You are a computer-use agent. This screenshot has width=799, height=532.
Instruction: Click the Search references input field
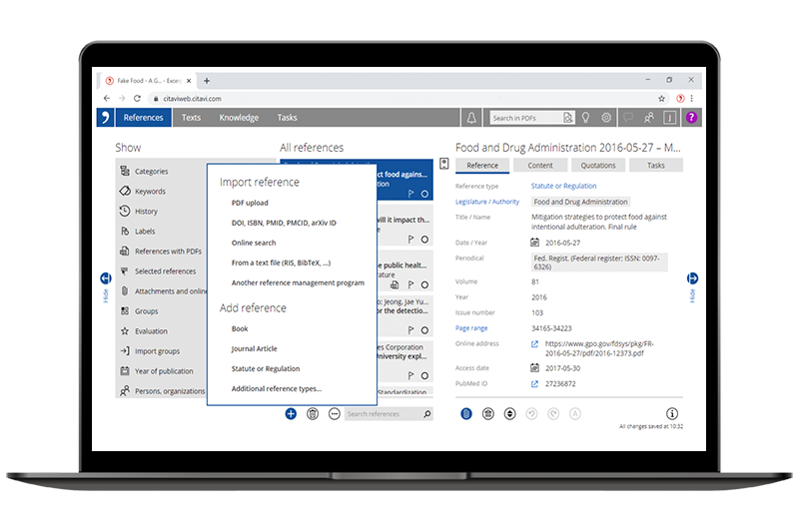tap(384, 414)
